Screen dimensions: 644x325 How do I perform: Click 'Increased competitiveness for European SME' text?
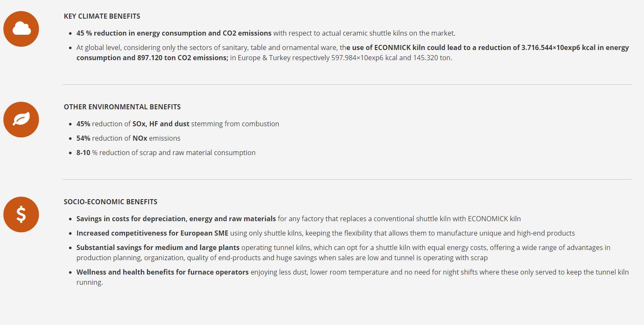tap(152, 233)
